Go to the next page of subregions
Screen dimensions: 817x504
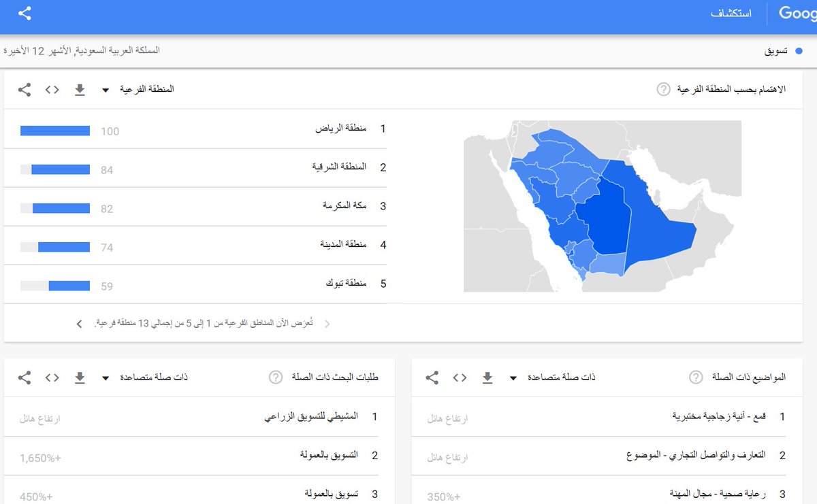(x=80, y=324)
